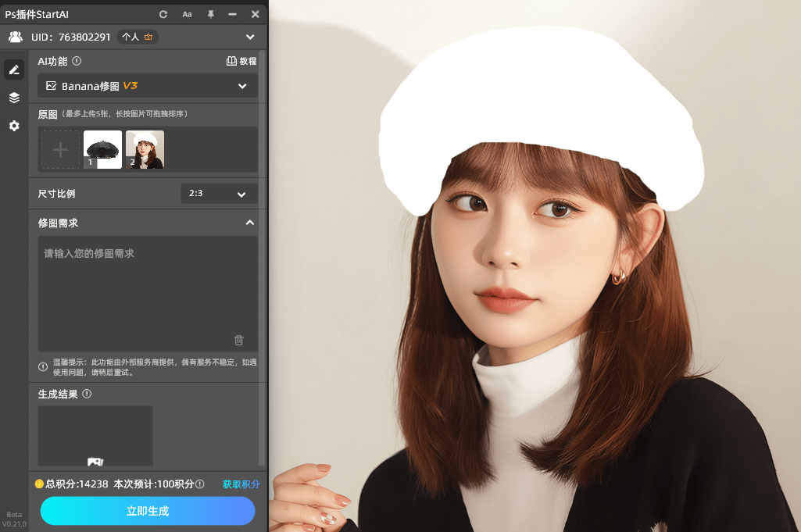Open the settings gear in sidebar

[x=14, y=126]
